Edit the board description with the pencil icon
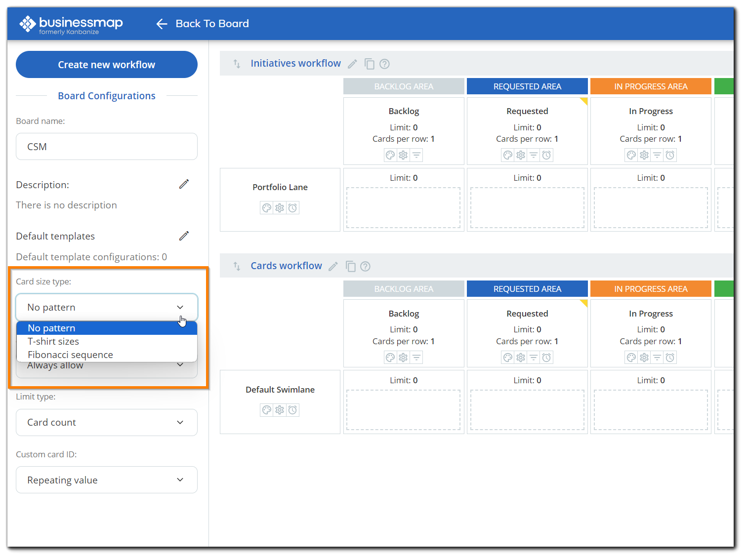The height and width of the screenshot is (560, 747). (x=184, y=184)
